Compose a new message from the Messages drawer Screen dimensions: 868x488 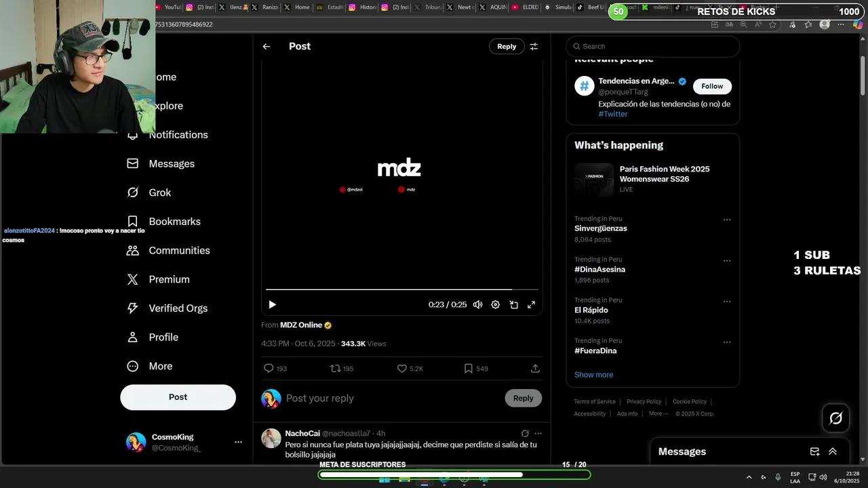click(x=815, y=452)
